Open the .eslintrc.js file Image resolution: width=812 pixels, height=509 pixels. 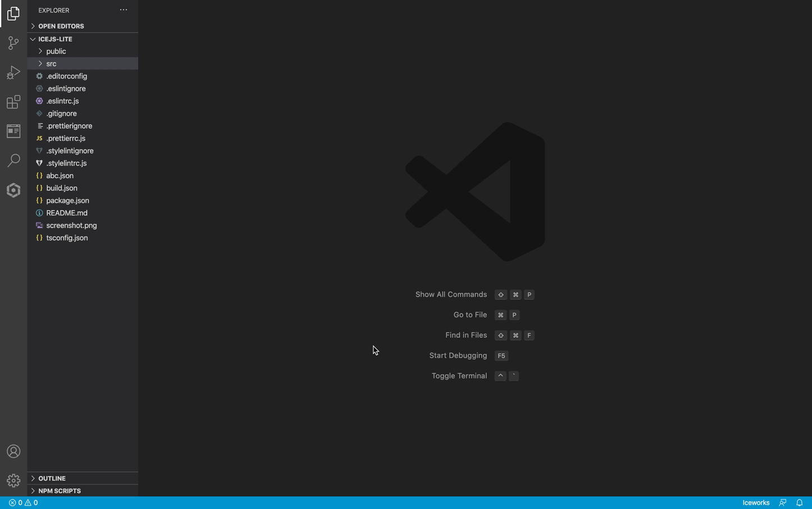(83, 101)
